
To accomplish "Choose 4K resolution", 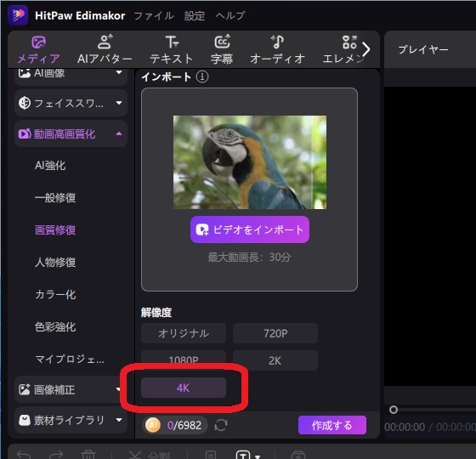I will click(184, 388).
